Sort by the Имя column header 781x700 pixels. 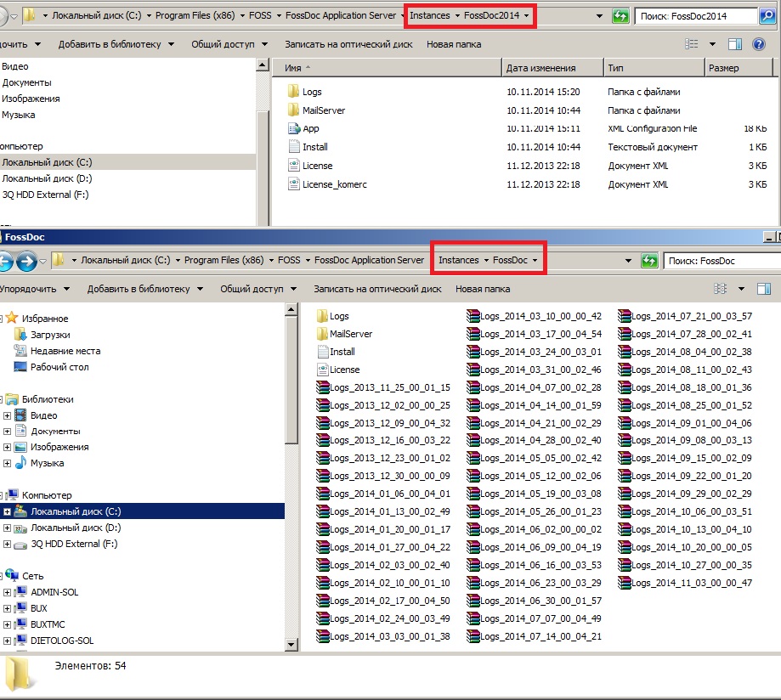(x=388, y=68)
